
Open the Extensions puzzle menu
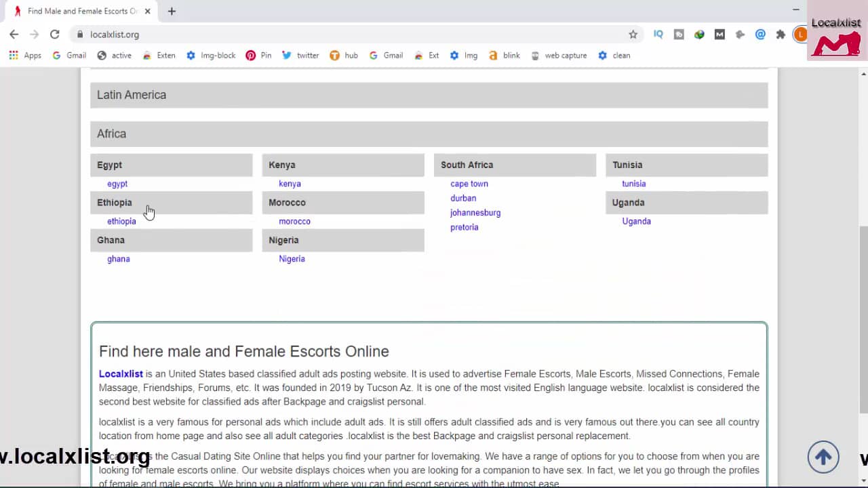[781, 35]
